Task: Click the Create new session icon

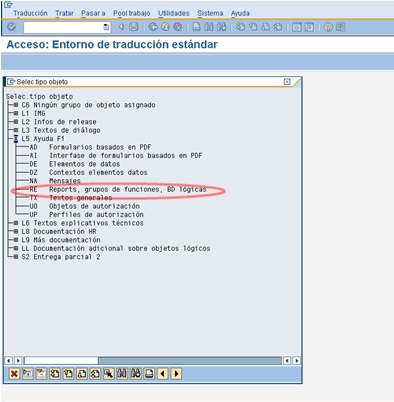Action: tap(296, 27)
